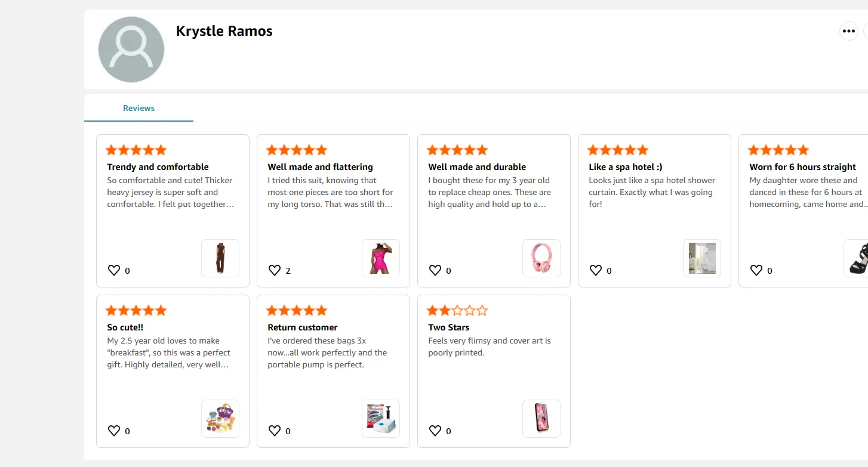This screenshot has height=467, width=868.
Task: Toggle heart on "Well made and flattering" review
Action: click(x=275, y=270)
